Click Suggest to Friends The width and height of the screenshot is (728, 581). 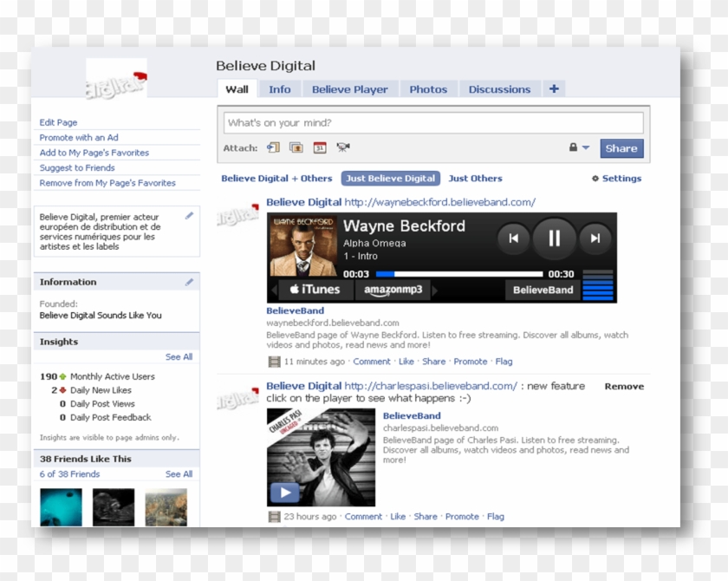77,167
